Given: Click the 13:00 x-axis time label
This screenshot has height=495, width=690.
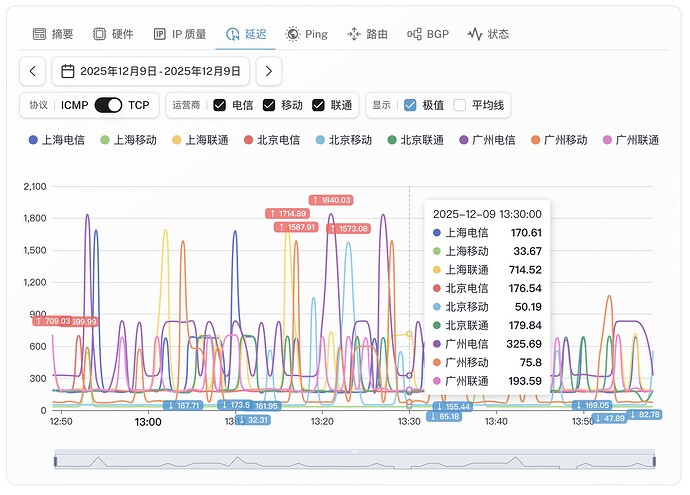Looking at the screenshot, I should tap(148, 422).
